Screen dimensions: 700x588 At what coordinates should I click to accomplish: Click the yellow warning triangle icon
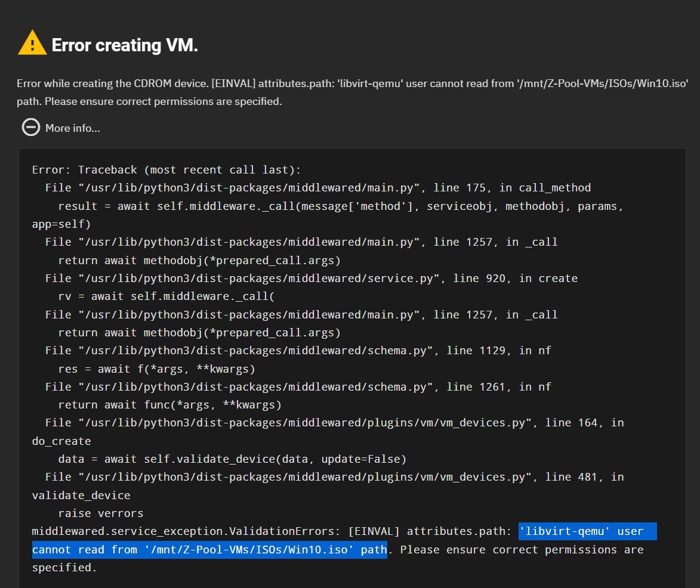[32, 44]
